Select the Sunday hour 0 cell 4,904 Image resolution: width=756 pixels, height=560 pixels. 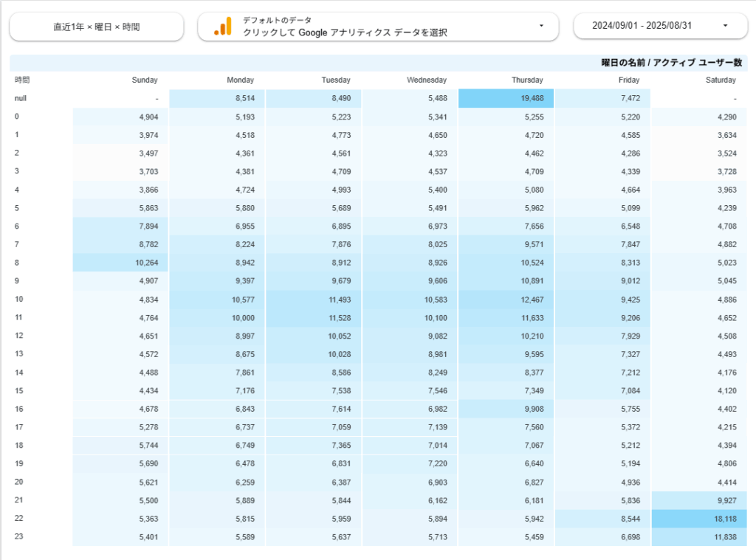(x=120, y=117)
